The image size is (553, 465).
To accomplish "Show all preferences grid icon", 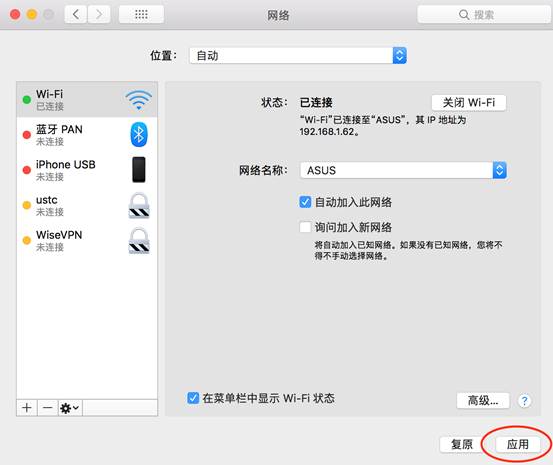I will click(141, 14).
